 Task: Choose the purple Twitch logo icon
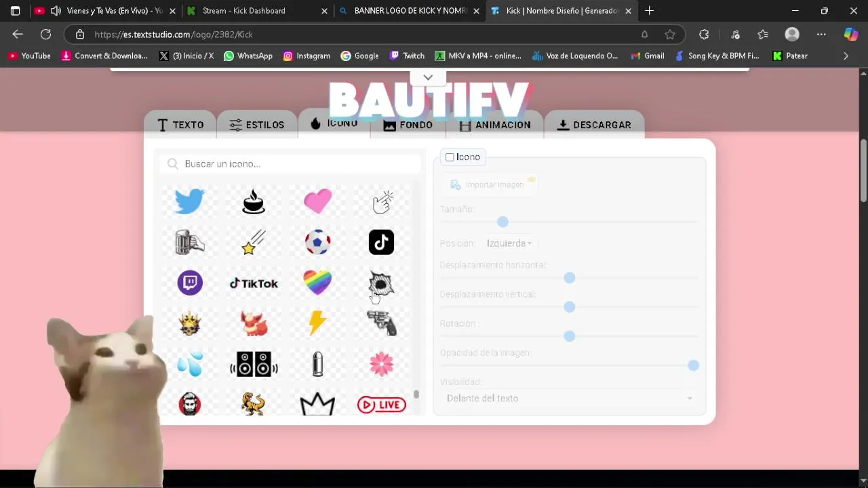(190, 283)
